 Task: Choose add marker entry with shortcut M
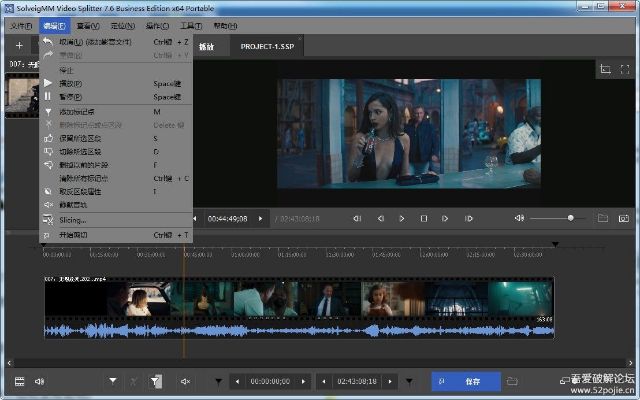click(x=116, y=112)
